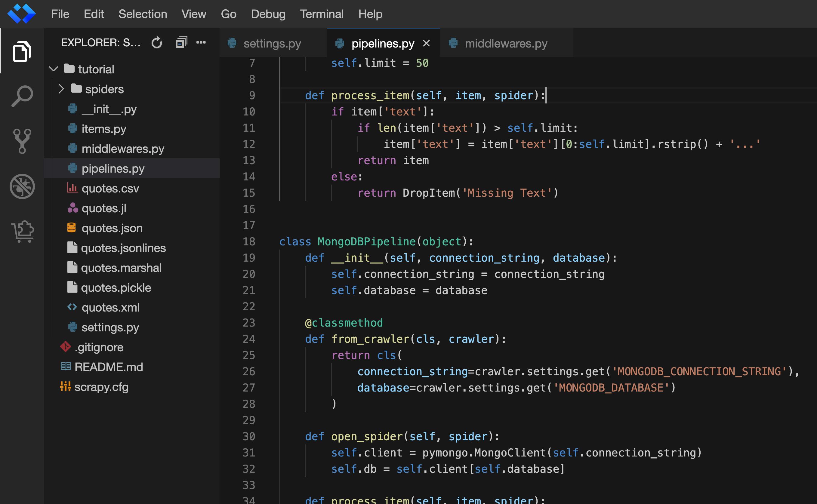Viewport: 817px width, 504px height.
Task: Click the database icon beside quotes.json
Action: 71,228
